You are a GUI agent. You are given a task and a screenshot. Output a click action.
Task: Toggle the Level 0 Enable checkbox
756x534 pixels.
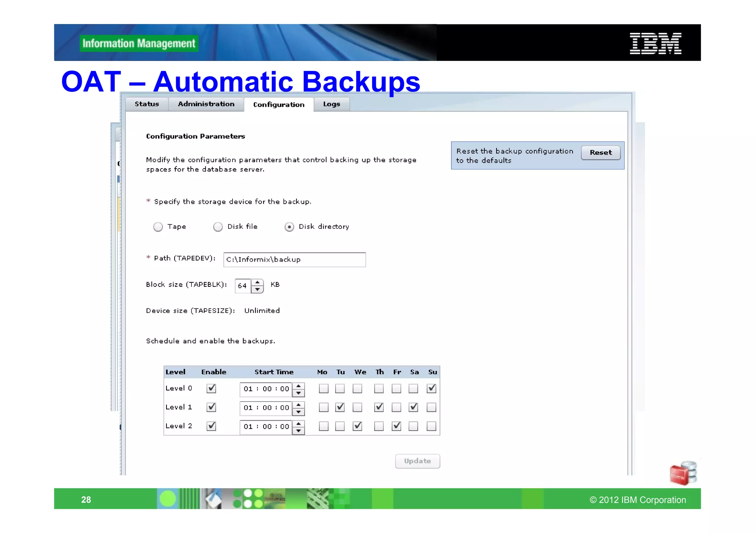click(x=212, y=388)
